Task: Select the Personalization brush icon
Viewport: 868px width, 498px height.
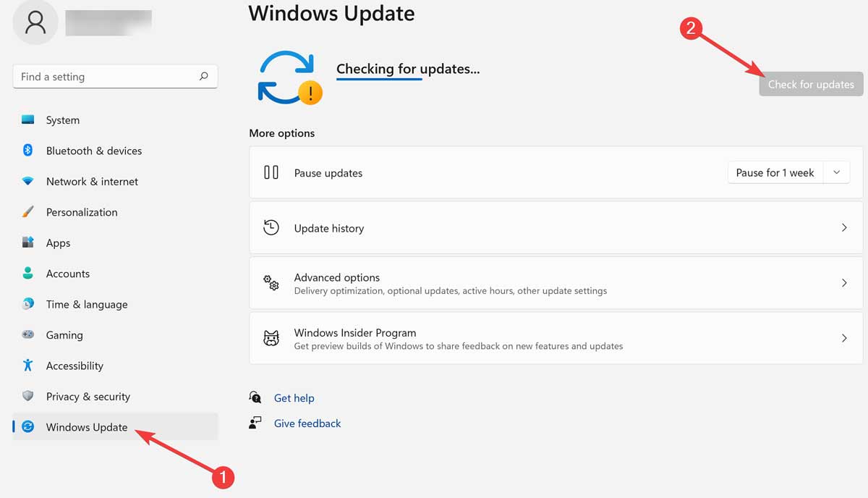Action: 27,212
